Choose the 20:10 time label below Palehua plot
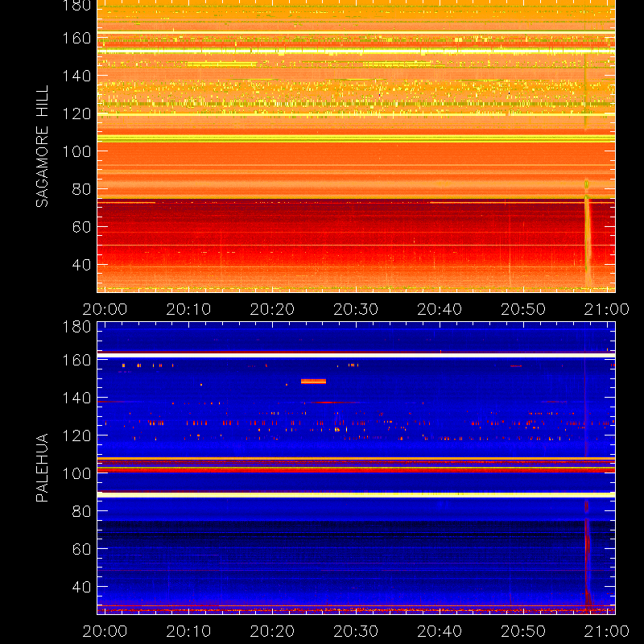 pos(188,631)
